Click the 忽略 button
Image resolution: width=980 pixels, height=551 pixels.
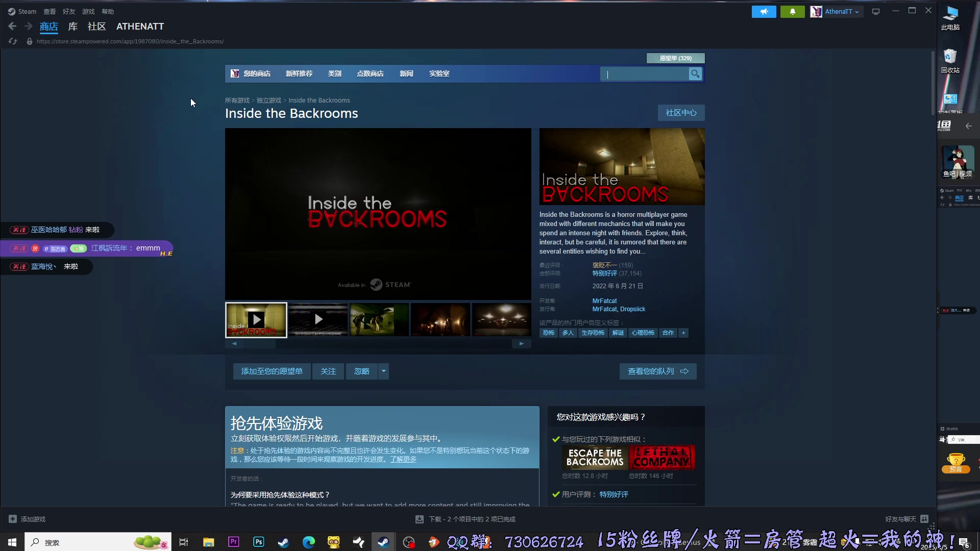[x=362, y=371]
